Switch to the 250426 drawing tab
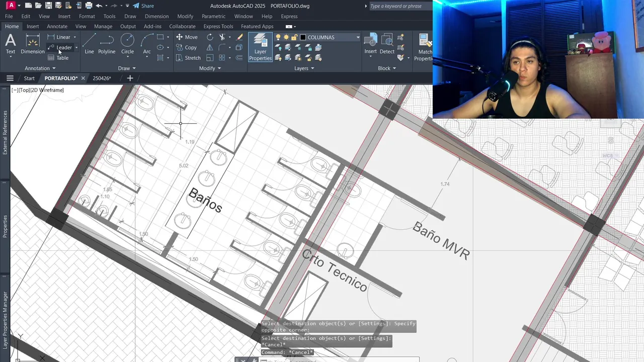This screenshot has width=644, height=362. [x=102, y=78]
